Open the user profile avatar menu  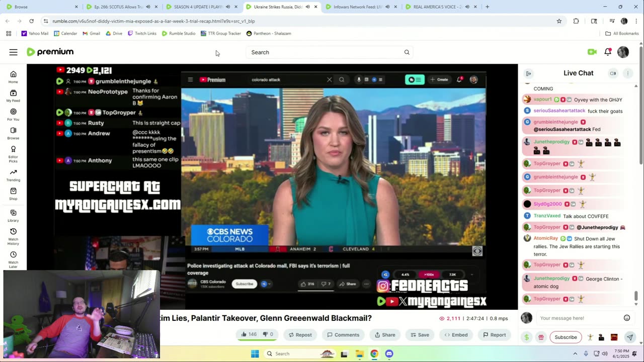click(x=623, y=52)
